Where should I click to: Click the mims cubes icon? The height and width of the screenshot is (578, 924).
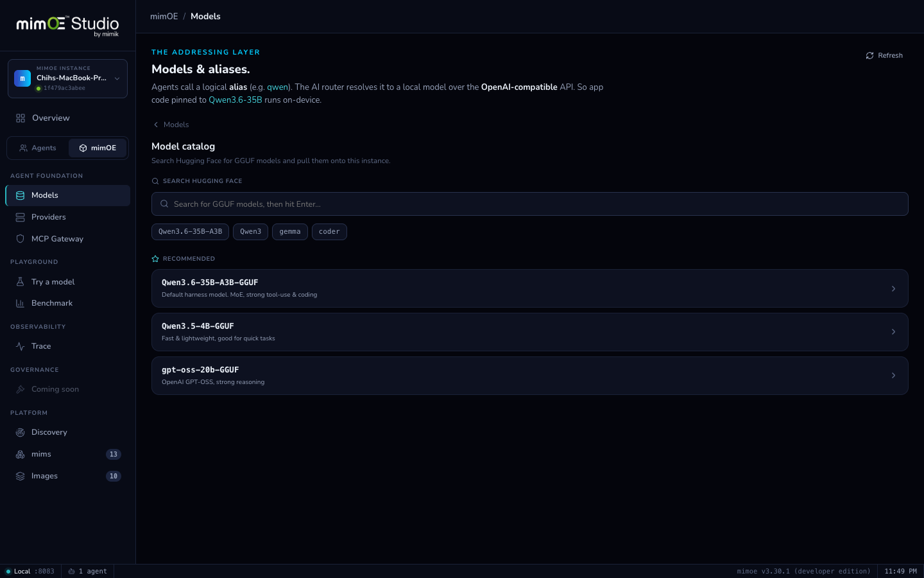click(x=20, y=454)
